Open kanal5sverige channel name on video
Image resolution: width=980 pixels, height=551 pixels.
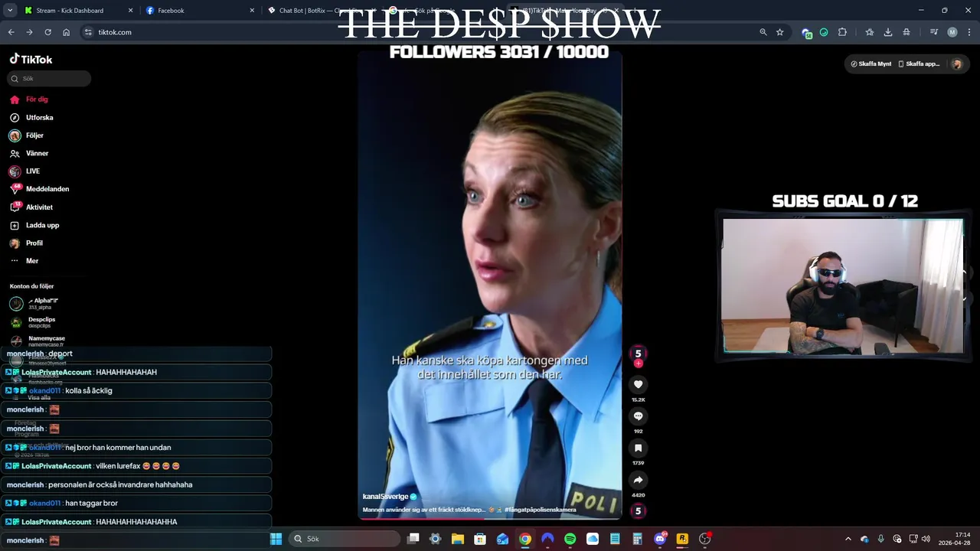[385, 497]
